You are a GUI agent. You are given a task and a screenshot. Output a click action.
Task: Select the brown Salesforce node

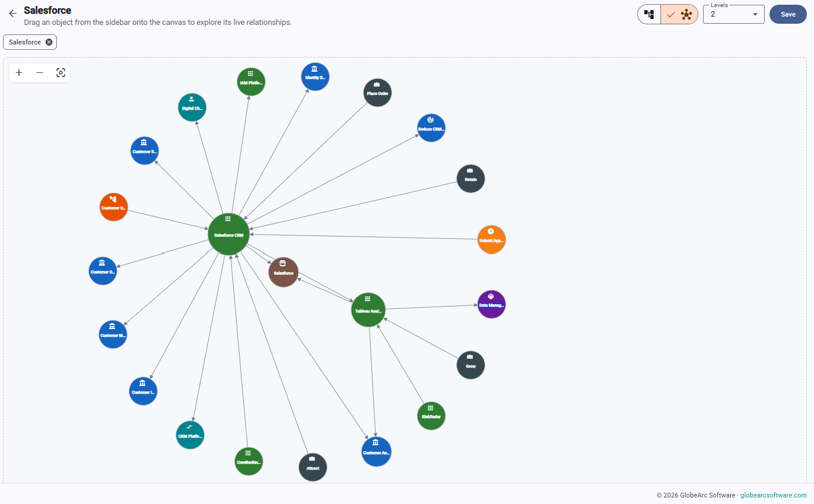[284, 272]
